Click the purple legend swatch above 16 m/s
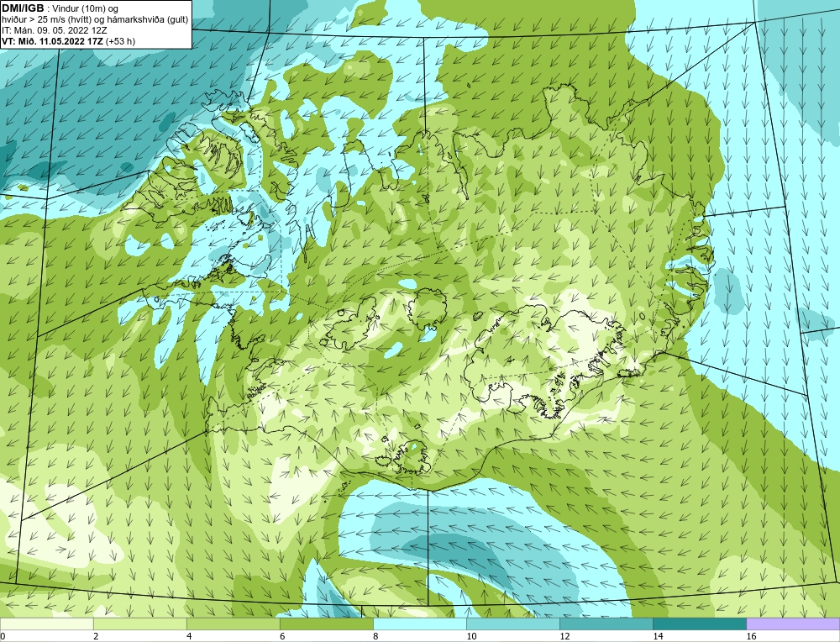This screenshot has width=840, height=642. 793,624
